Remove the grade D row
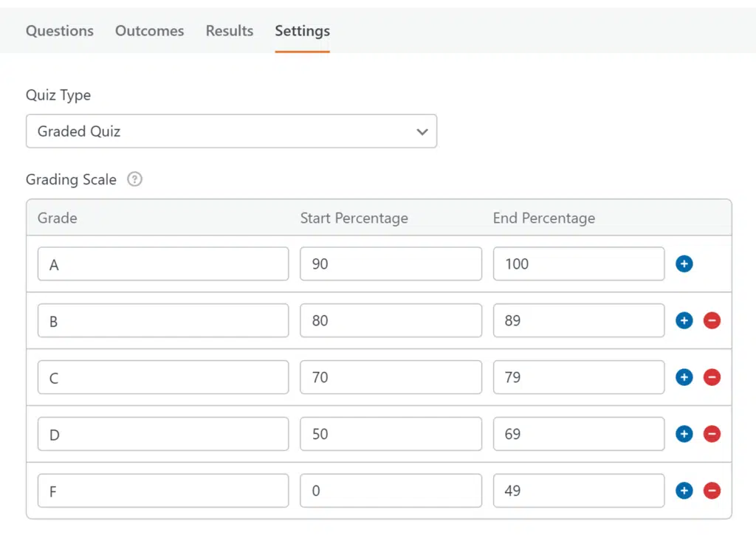Viewport: 756px width, 535px height. click(x=712, y=434)
